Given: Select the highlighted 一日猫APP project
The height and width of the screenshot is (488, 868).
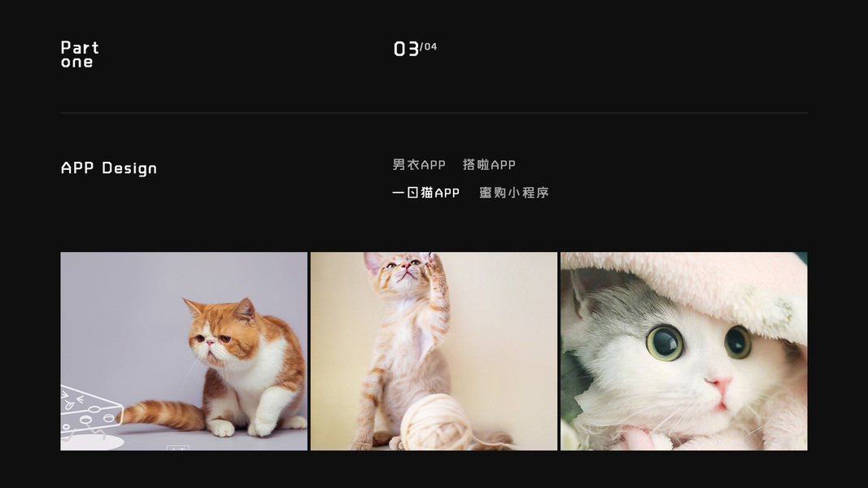Looking at the screenshot, I should (425, 193).
